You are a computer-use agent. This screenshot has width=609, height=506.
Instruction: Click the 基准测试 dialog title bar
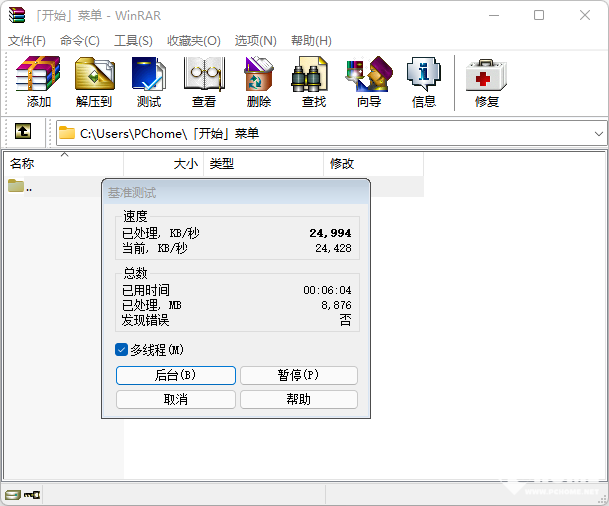[236, 192]
